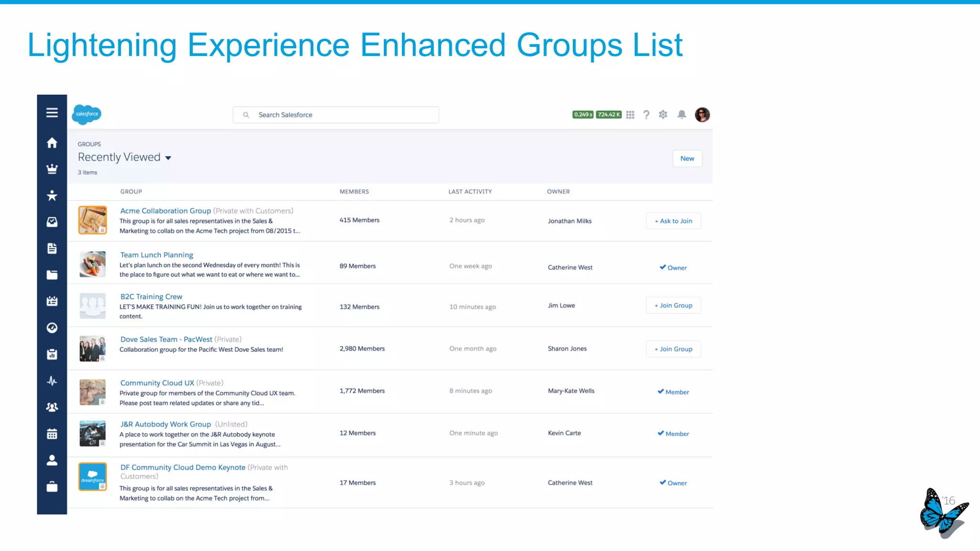Open the calendar grid sidebar icon
The height and width of the screenshot is (551, 980).
(52, 434)
